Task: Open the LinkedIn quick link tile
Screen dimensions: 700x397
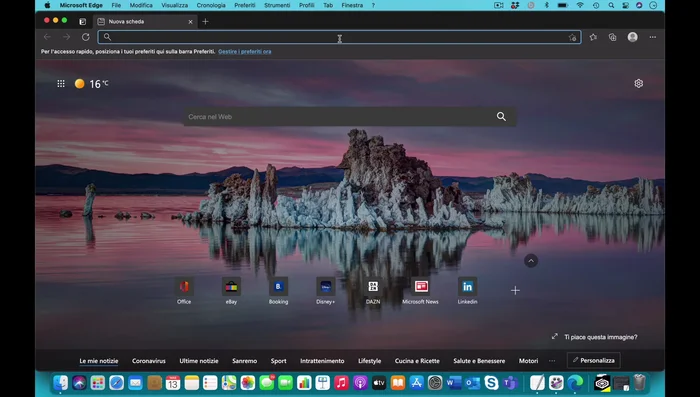Action: tap(467, 291)
